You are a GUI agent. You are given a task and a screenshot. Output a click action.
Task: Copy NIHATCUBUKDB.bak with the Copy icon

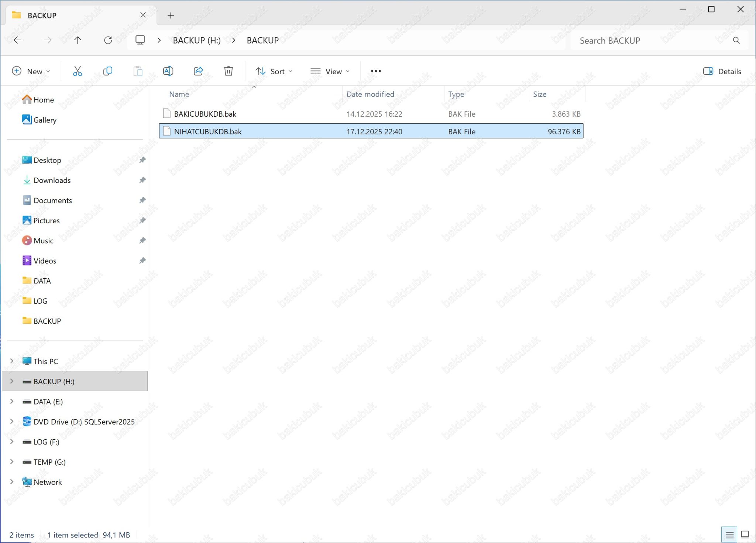[x=107, y=71]
